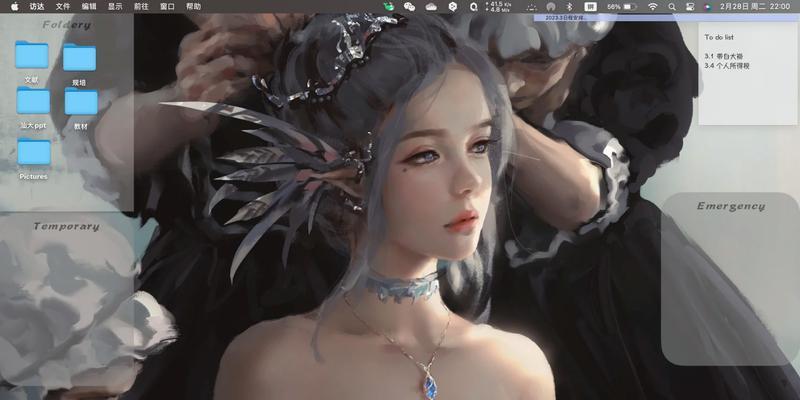Click the To do list sticky note title
This screenshot has width=800, height=400.
pos(719,37)
